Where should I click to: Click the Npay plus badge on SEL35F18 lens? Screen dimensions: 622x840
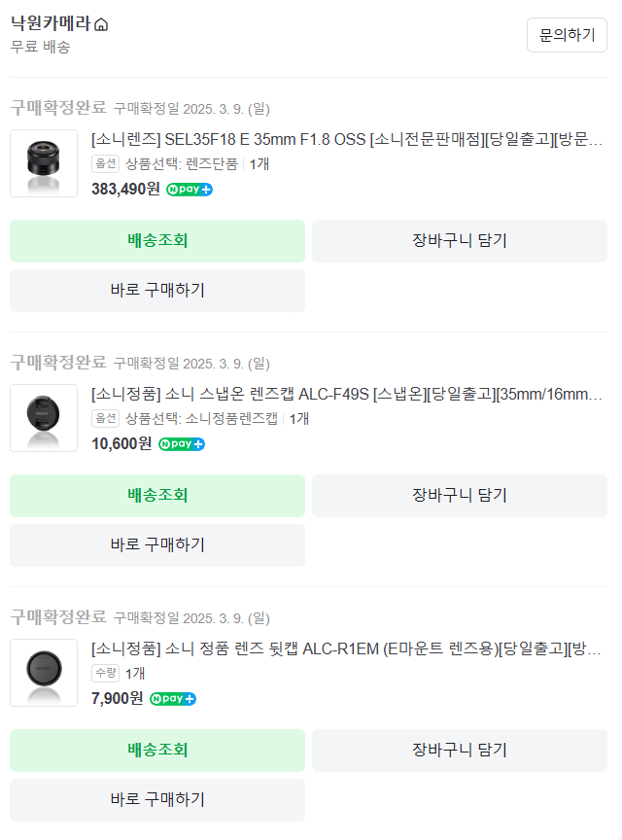click(x=190, y=190)
